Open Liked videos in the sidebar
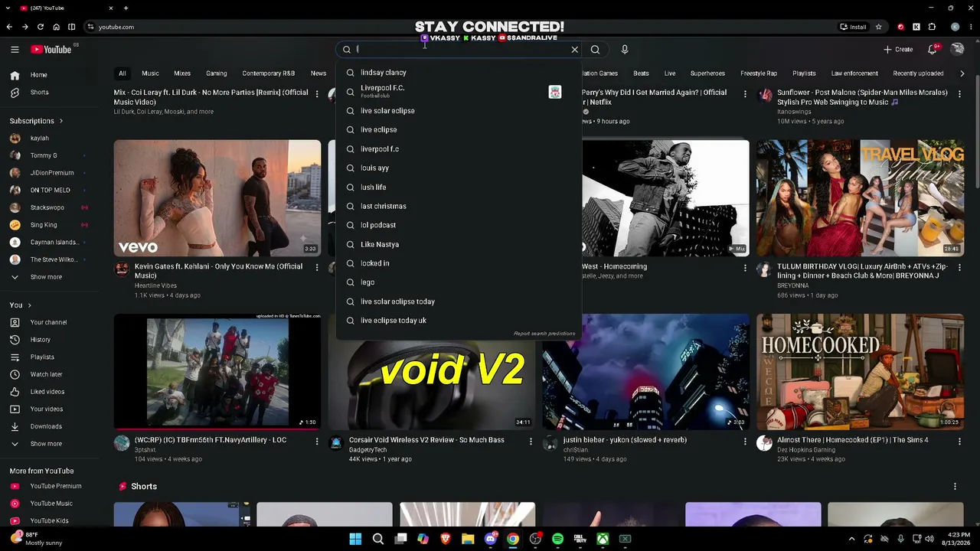The width and height of the screenshot is (980, 551). 49,392
